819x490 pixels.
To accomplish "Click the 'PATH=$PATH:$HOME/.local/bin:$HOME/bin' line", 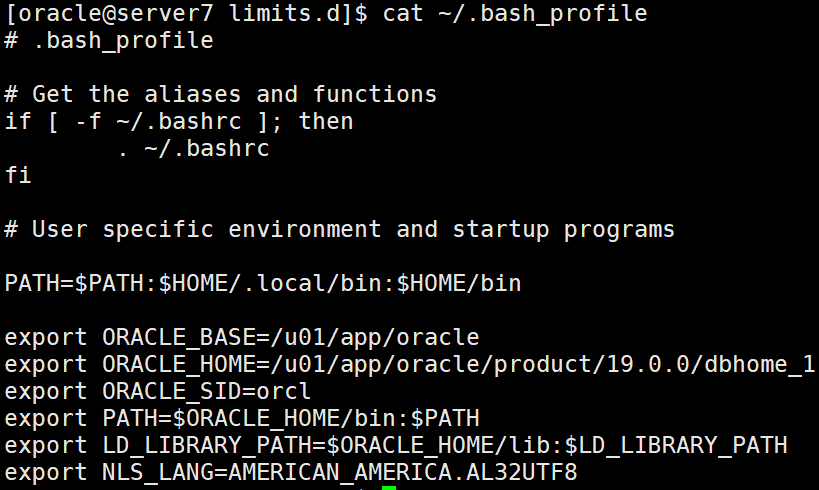I will [263, 284].
